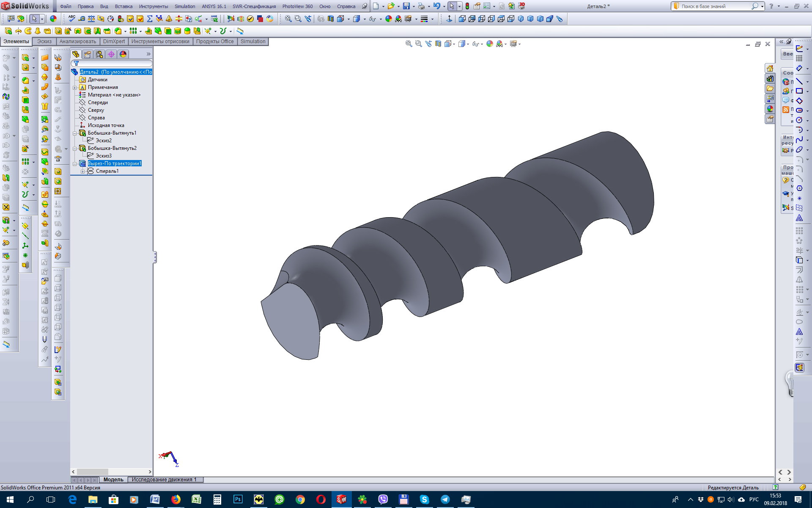
Task: Select Материал <не указан> in tree
Action: pyautogui.click(x=114, y=95)
